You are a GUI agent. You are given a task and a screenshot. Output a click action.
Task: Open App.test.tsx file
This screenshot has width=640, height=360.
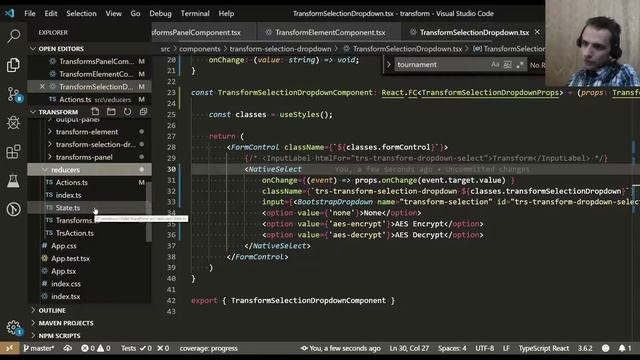(70, 258)
